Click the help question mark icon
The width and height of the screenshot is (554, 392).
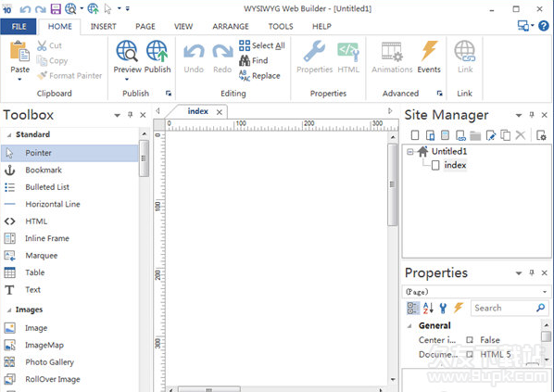click(x=544, y=26)
